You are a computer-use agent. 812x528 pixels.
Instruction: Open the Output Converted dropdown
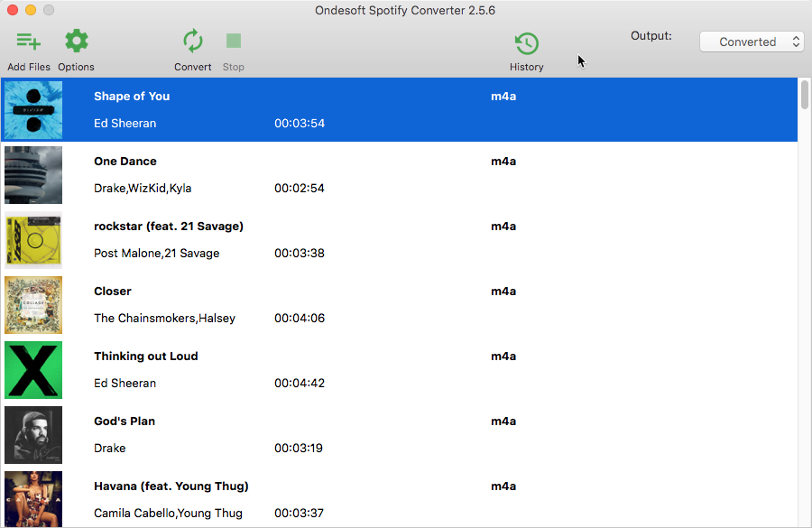coord(752,42)
